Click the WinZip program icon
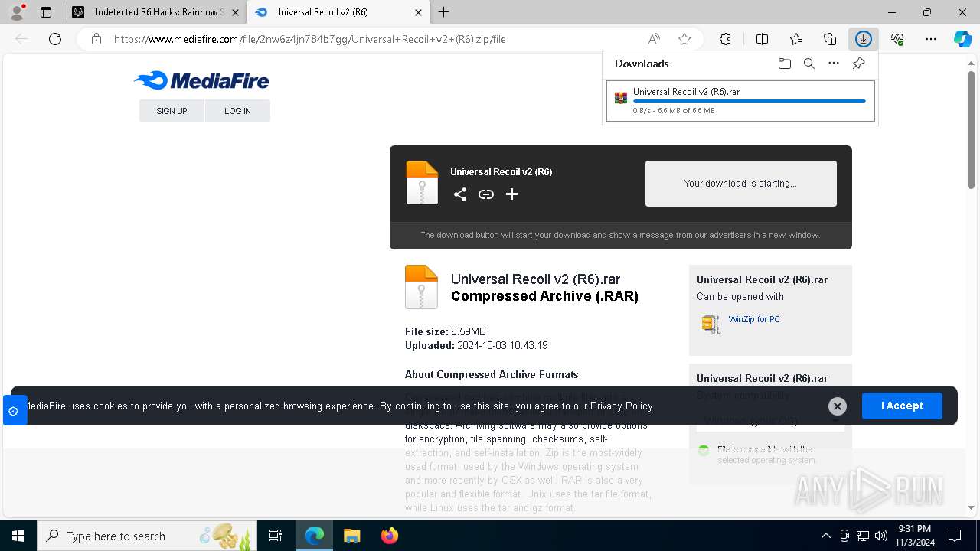Screen dimensions: 980x551 (711, 324)
